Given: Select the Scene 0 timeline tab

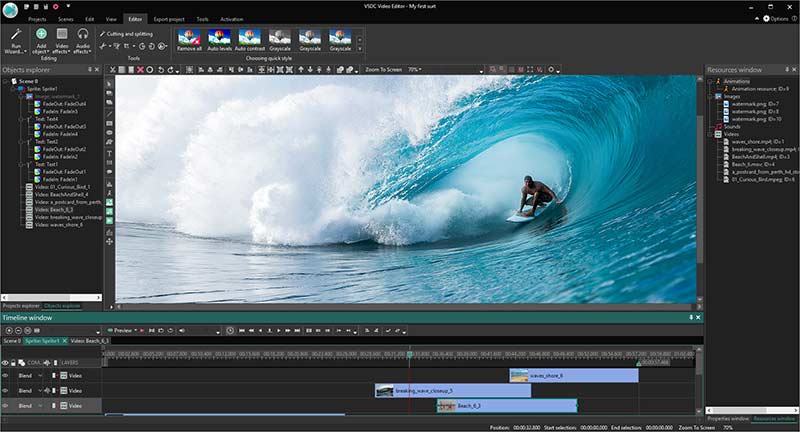Looking at the screenshot, I should (12, 341).
